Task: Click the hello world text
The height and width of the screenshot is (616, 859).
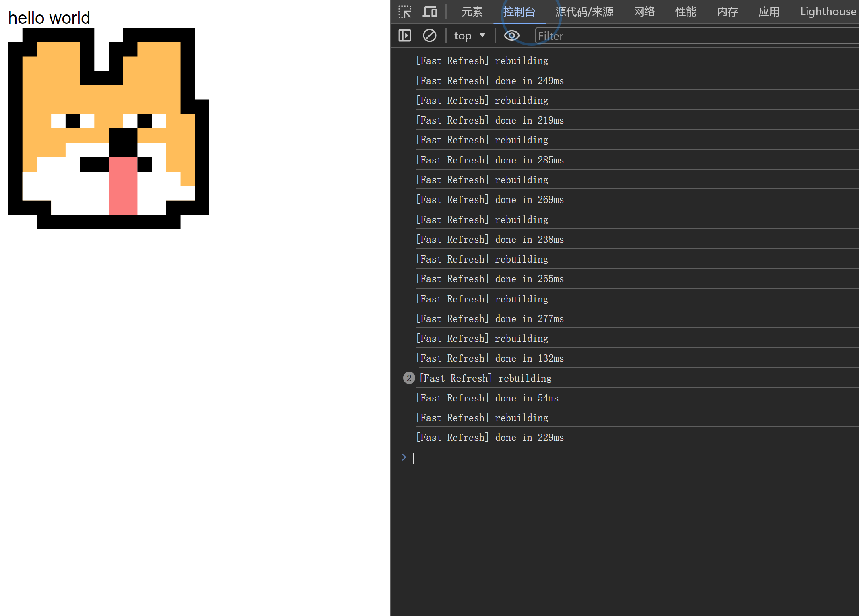Action: click(x=49, y=18)
